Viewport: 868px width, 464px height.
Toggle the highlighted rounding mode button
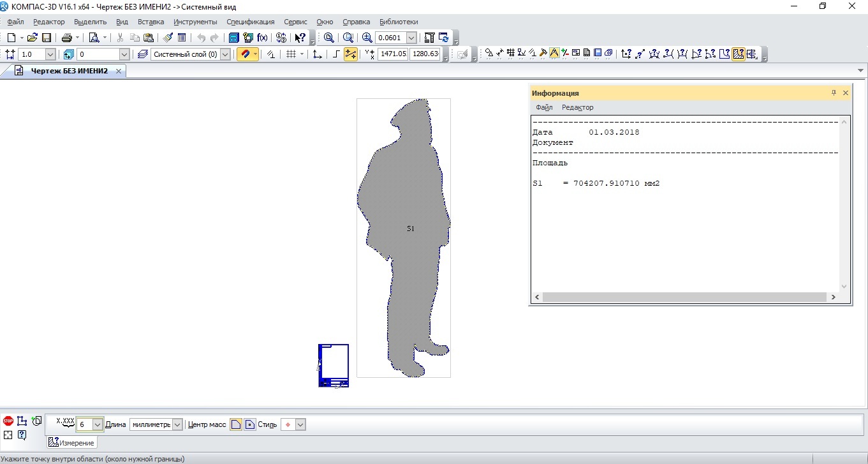point(350,54)
